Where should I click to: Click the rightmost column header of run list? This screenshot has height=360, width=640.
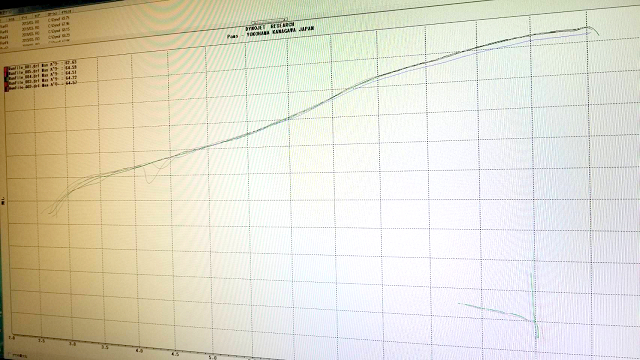click(x=66, y=12)
